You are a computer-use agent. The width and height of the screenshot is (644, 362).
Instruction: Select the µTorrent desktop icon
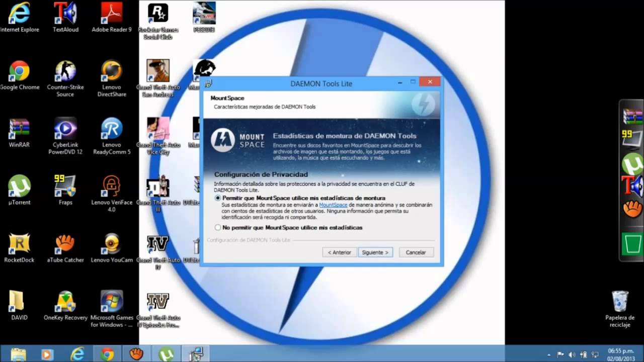point(19,191)
